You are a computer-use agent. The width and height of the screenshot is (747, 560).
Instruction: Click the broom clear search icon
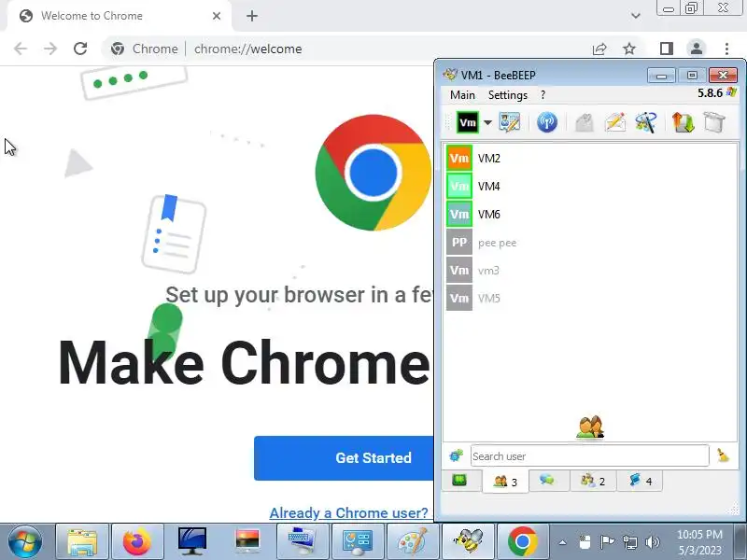pos(723,455)
